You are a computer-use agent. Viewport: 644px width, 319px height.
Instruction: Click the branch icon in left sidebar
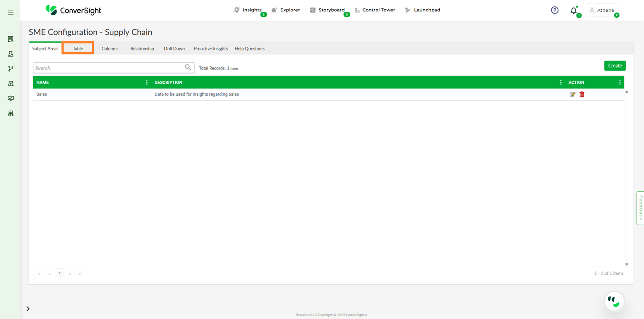(x=11, y=69)
